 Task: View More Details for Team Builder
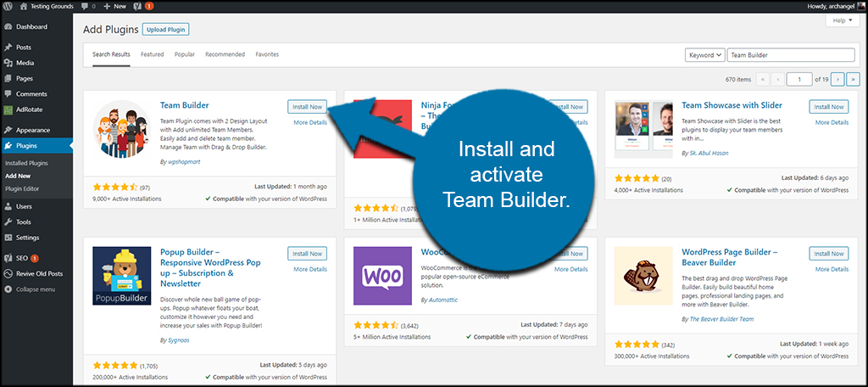[310, 122]
